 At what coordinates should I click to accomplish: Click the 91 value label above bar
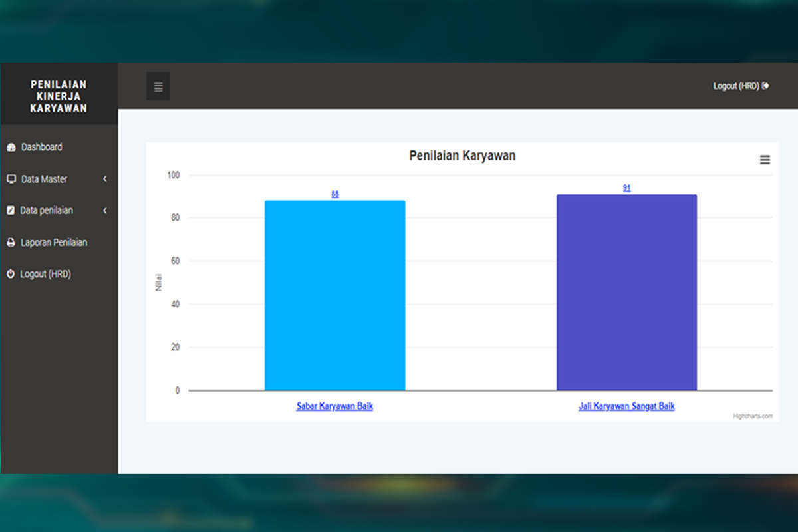[x=626, y=188]
